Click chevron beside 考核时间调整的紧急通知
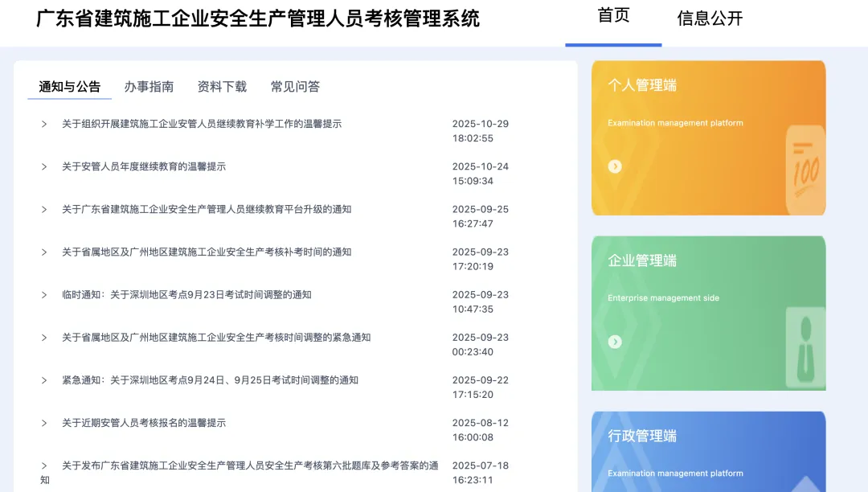 pos(44,337)
